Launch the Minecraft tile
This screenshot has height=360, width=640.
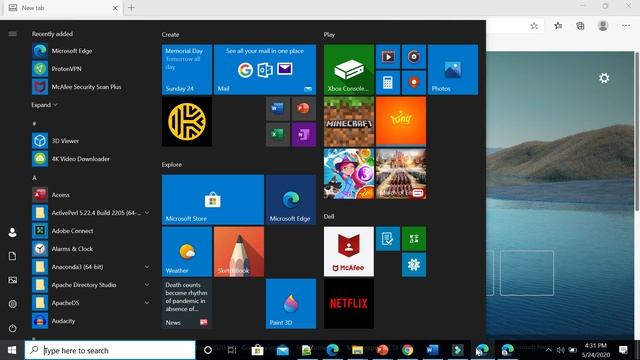pos(349,121)
